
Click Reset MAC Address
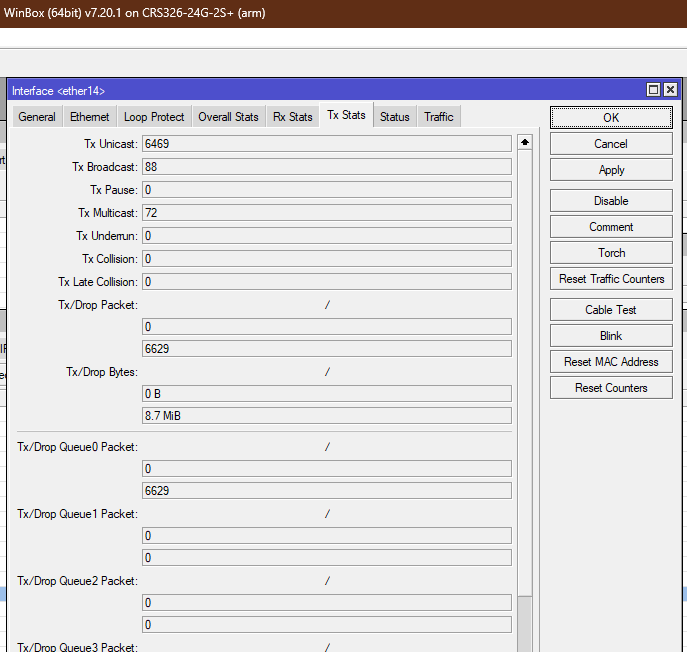pyautogui.click(x=611, y=361)
